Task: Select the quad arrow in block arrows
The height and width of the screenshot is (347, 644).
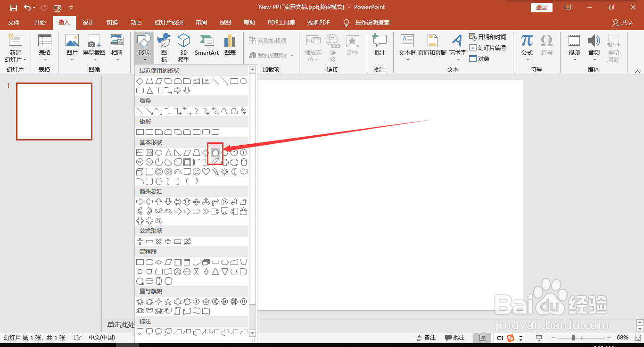Action: 197,202
